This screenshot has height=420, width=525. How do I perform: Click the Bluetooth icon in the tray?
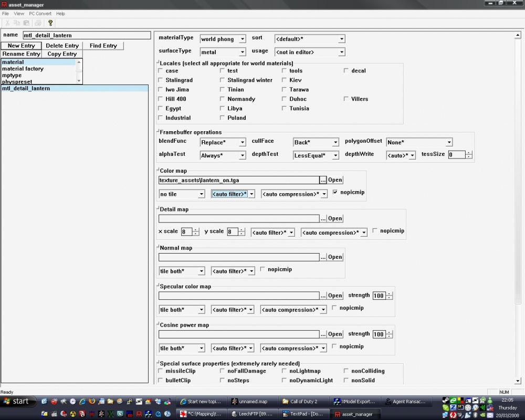pos(474,415)
